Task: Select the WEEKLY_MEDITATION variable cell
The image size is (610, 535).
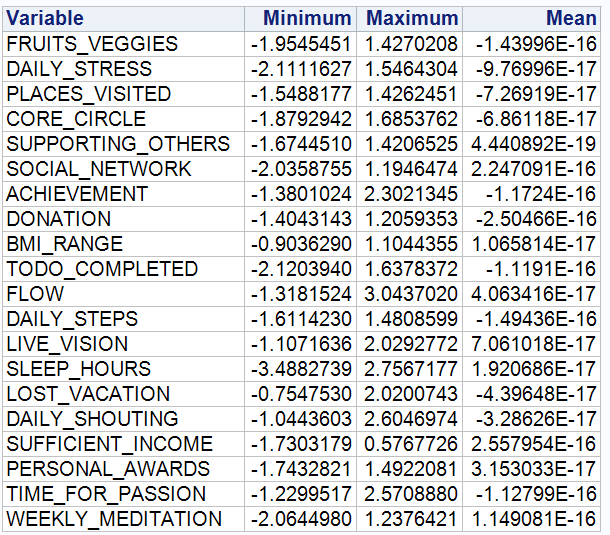Action: click(123, 519)
